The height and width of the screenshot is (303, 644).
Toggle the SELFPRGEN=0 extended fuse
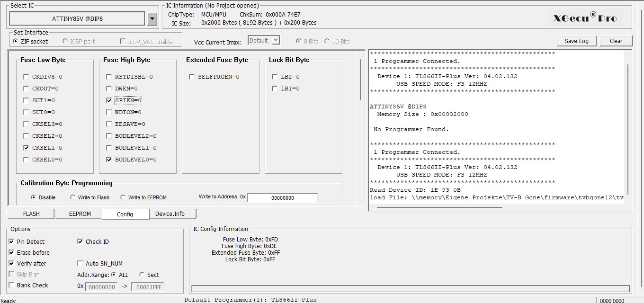(x=192, y=77)
